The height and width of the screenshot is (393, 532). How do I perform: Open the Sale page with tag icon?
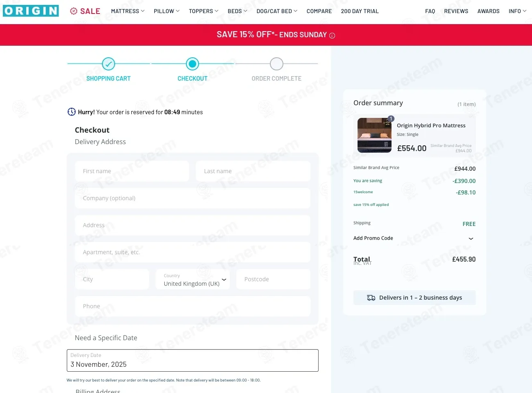tap(85, 11)
